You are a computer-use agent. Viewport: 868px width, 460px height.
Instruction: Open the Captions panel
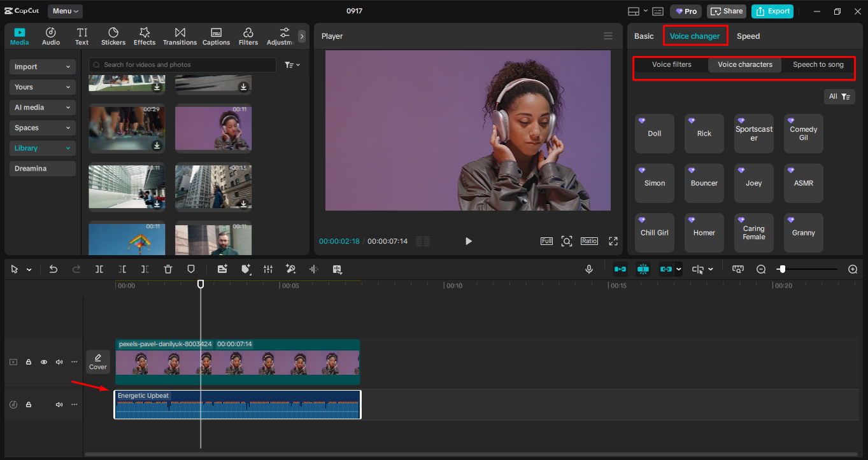216,36
